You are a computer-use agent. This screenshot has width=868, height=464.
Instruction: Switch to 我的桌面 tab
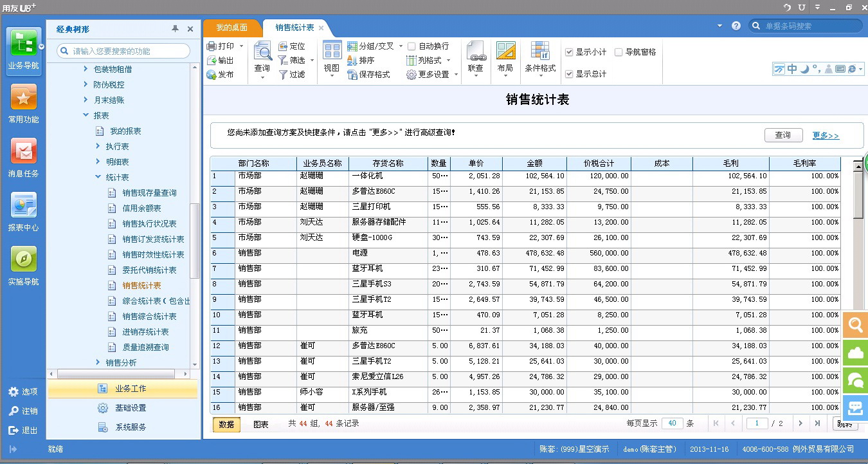click(232, 28)
